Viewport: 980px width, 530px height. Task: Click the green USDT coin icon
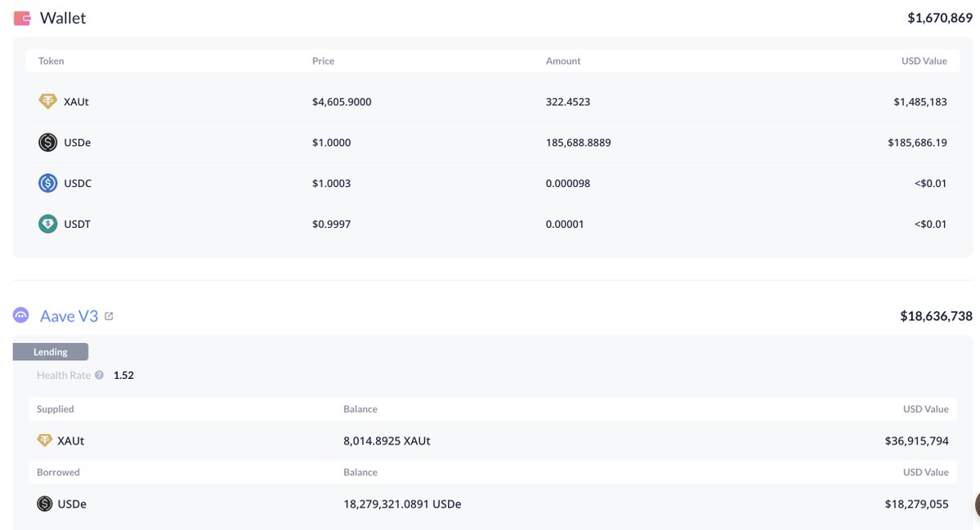pos(48,225)
